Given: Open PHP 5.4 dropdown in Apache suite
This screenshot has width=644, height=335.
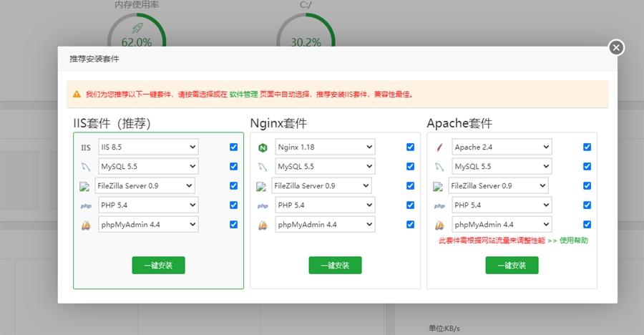Looking at the screenshot, I should [x=501, y=205].
